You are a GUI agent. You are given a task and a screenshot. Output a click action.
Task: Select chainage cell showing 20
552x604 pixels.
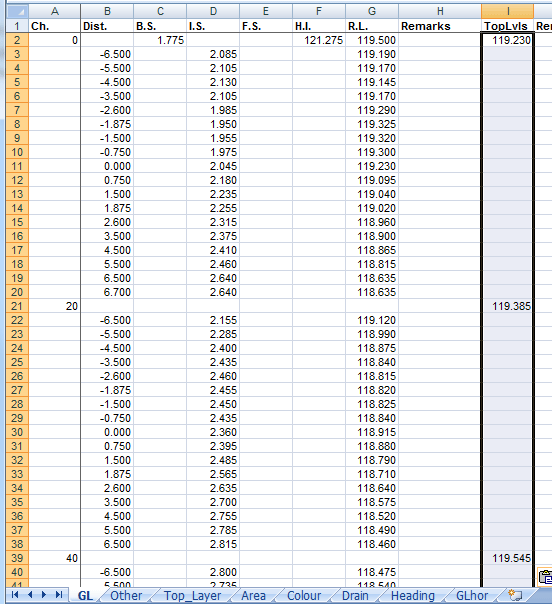point(55,306)
